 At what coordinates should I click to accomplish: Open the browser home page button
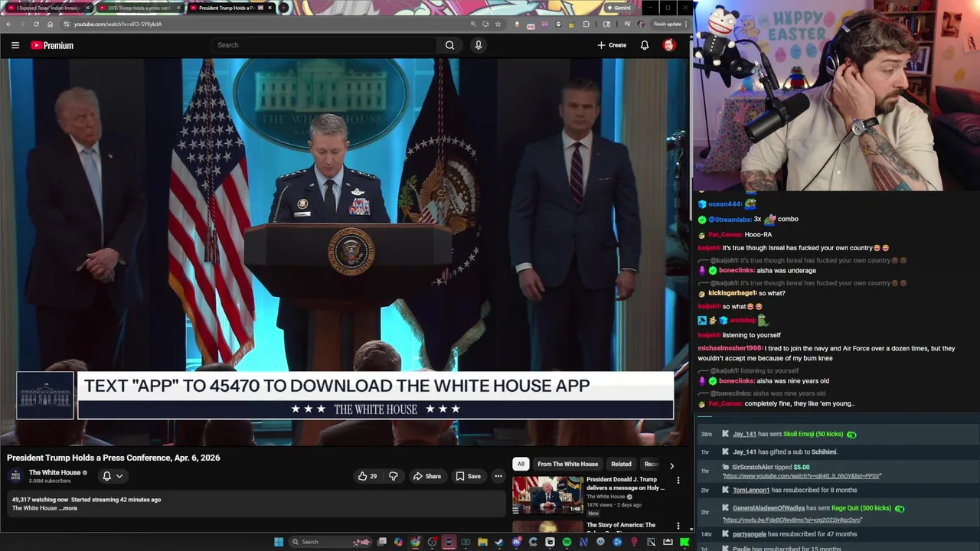[x=51, y=24]
